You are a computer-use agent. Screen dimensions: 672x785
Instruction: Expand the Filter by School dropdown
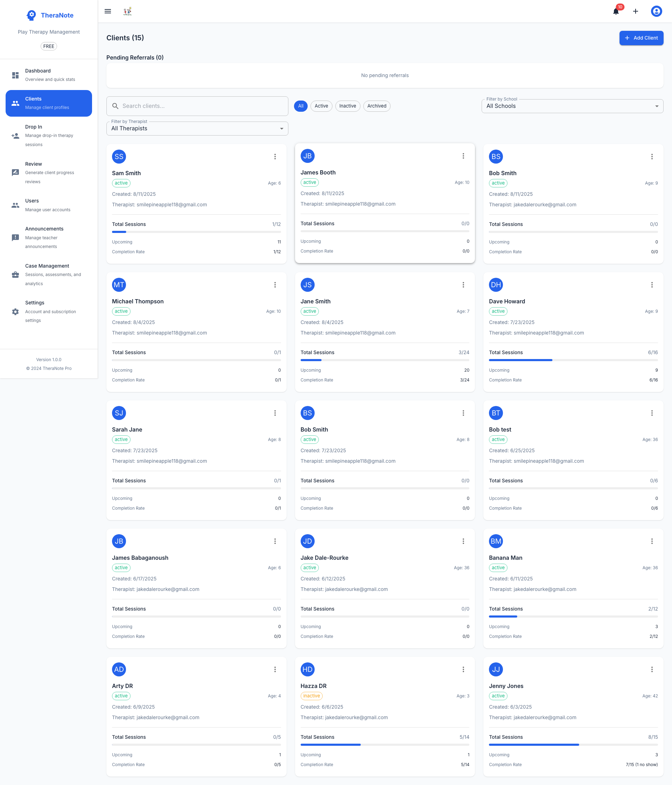[x=572, y=106]
